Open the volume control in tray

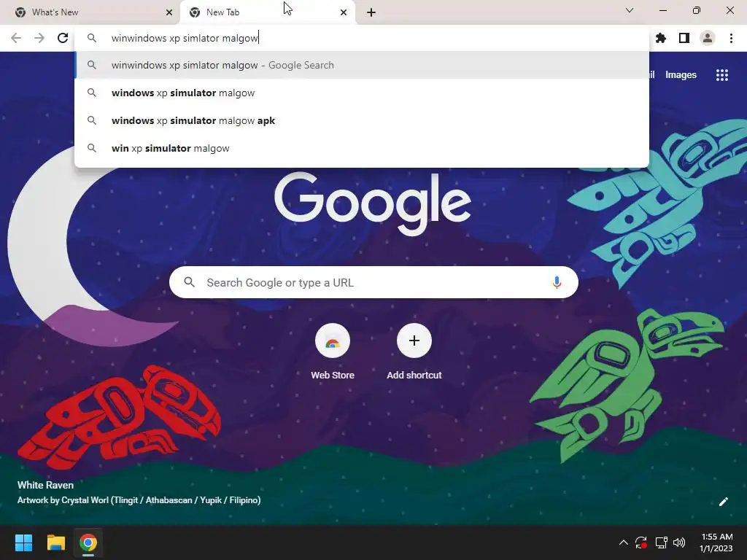[679, 542]
